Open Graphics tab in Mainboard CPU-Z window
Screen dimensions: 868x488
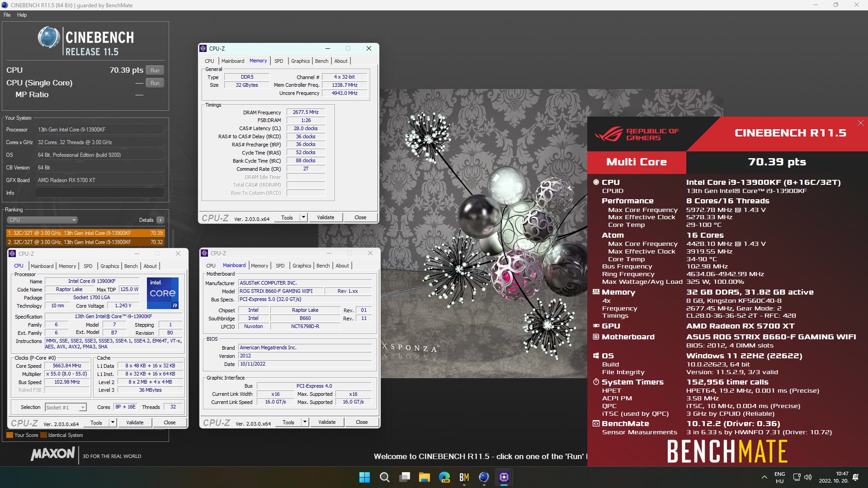tap(302, 266)
